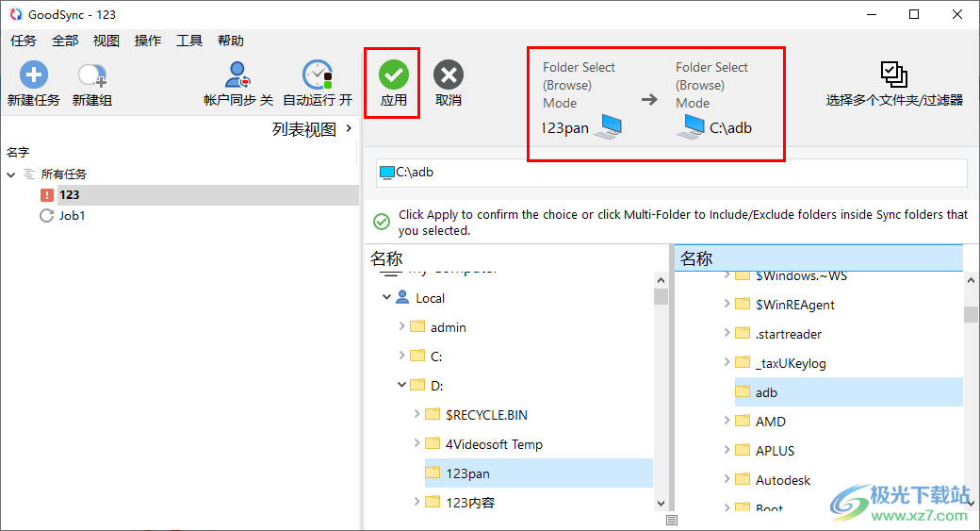Viewport: 980px width, 531px height.
Task: Click the New Group (新建组) icon
Action: (92, 75)
